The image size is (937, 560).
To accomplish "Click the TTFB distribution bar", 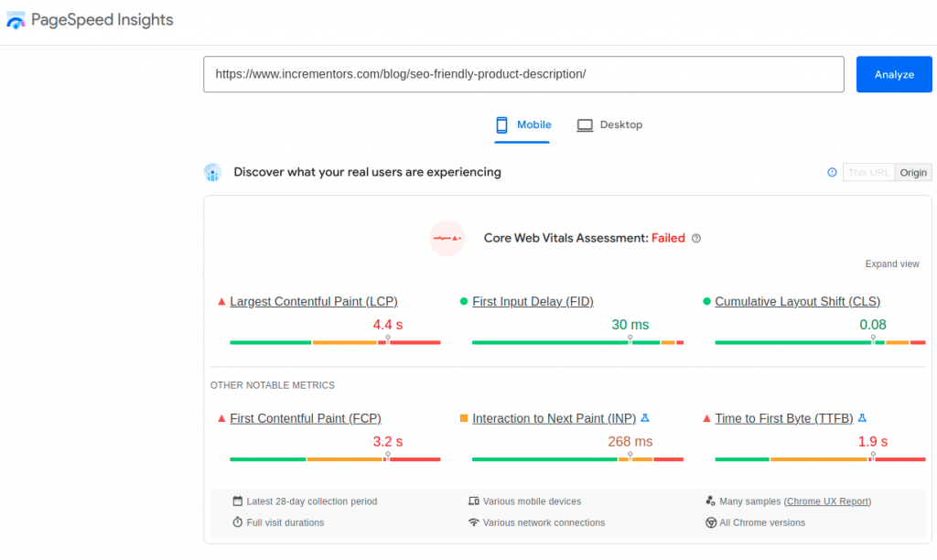I will pyautogui.click(x=821, y=459).
